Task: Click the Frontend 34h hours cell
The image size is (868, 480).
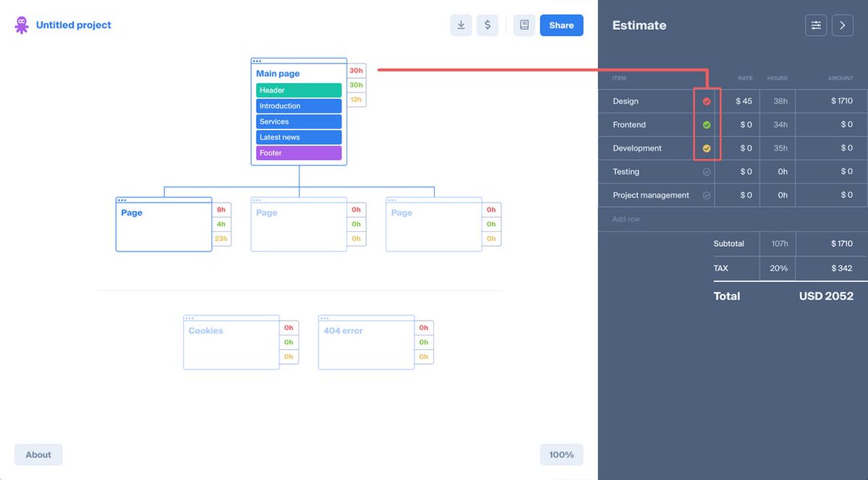Action: pyautogui.click(x=778, y=125)
